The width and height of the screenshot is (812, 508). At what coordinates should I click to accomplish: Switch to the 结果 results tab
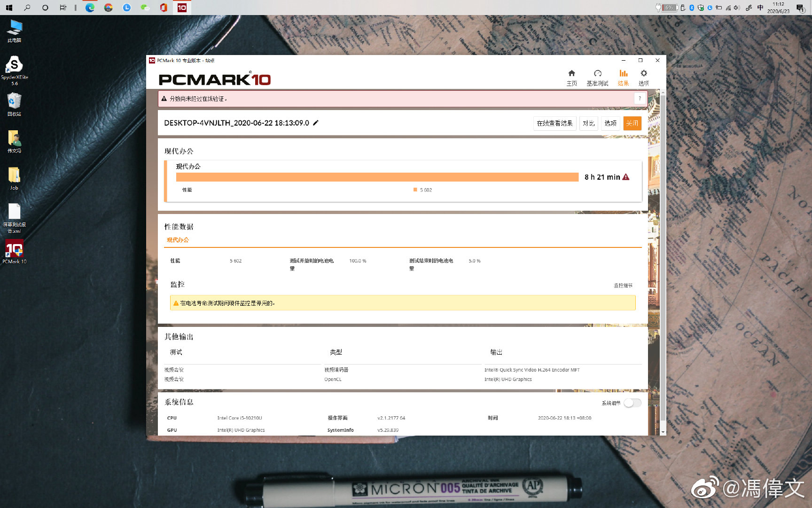624,78
